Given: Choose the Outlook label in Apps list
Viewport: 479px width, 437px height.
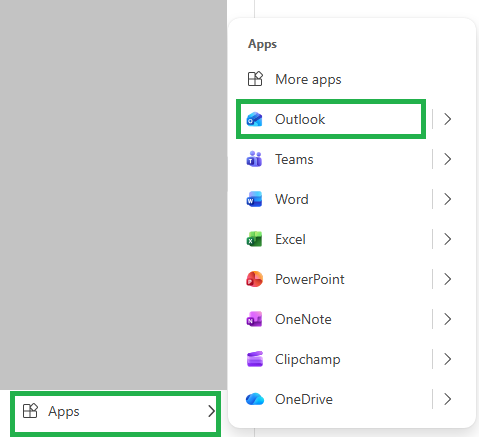Looking at the screenshot, I should point(300,119).
